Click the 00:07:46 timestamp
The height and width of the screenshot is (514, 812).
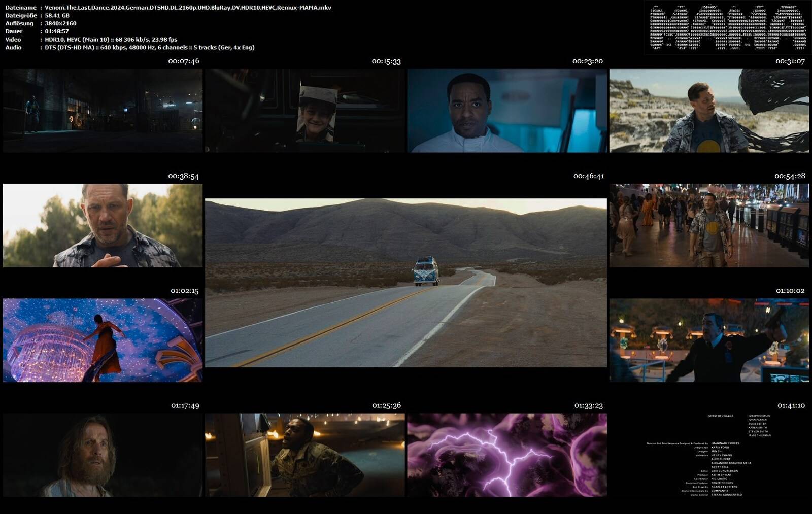[184, 61]
